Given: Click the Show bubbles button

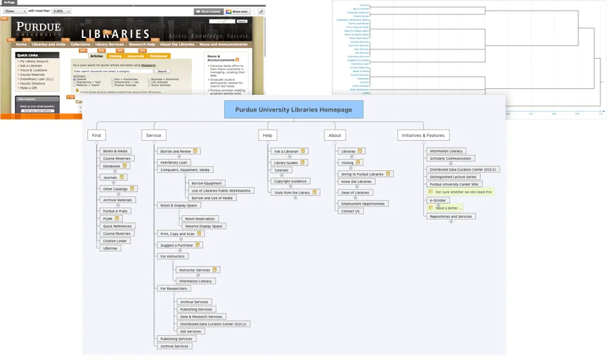Looking at the screenshot, I should [x=208, y=11].
